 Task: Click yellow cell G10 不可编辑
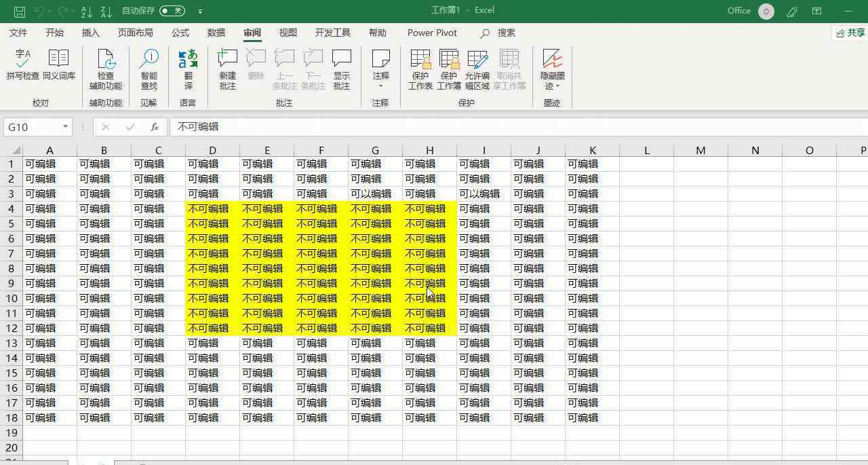coord(375,298)
